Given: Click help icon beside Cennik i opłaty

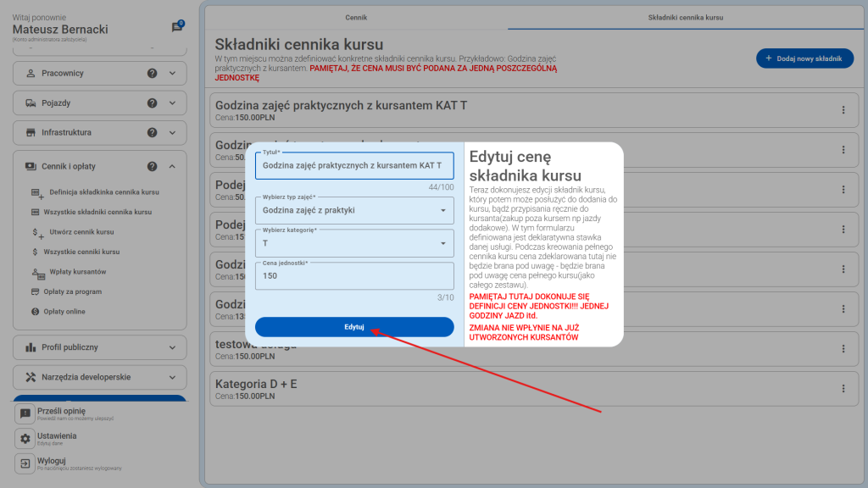Looking at the screenshot, I should pyautogui.click(x=153, y=167).
